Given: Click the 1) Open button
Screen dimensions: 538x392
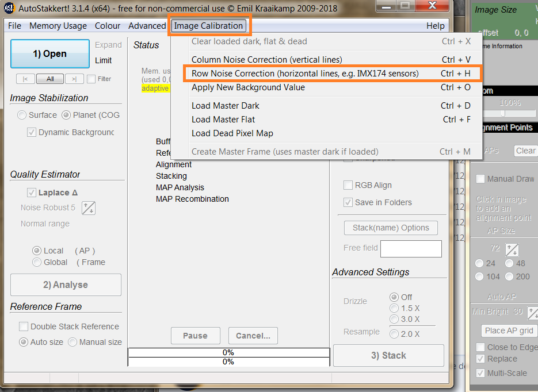Looking at the screenshot, I should (x=50, y=54).
